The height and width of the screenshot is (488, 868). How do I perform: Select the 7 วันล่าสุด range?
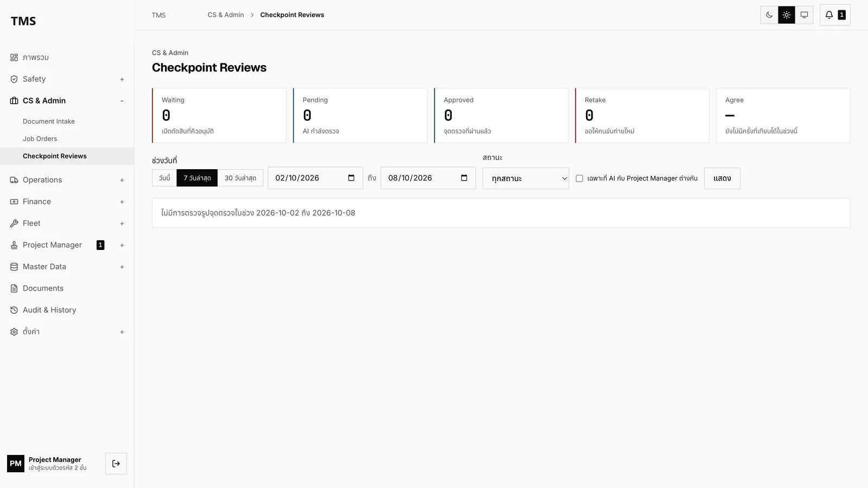pos(197,178)
